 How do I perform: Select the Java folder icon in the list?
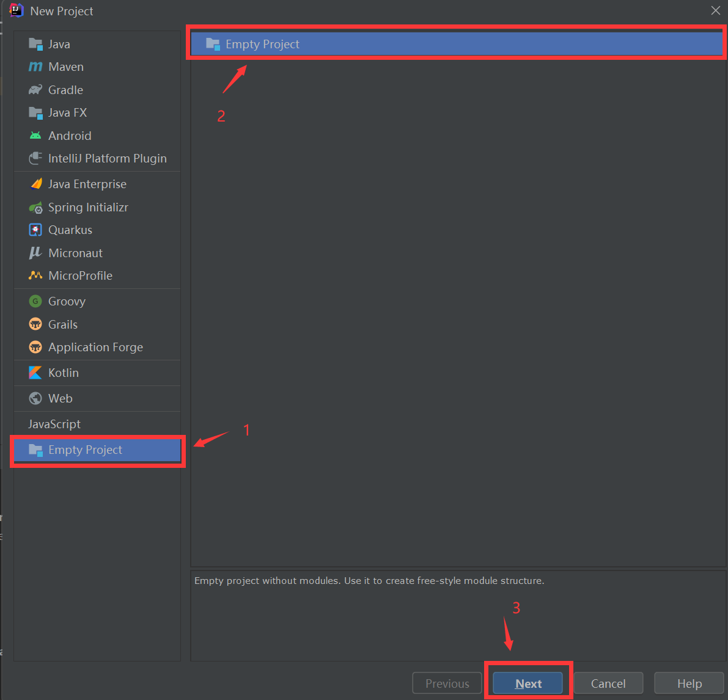35,44
